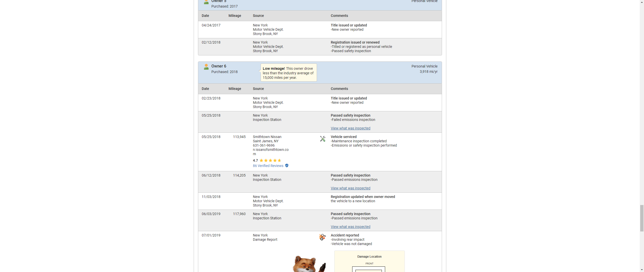The image size is (644, 272).
Task: Click the Owner 5 person icon
Action: pos(206,2)
